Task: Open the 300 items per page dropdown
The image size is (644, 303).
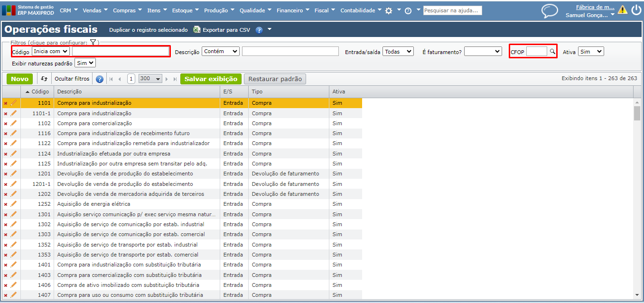Action: [x=150, y=79]
